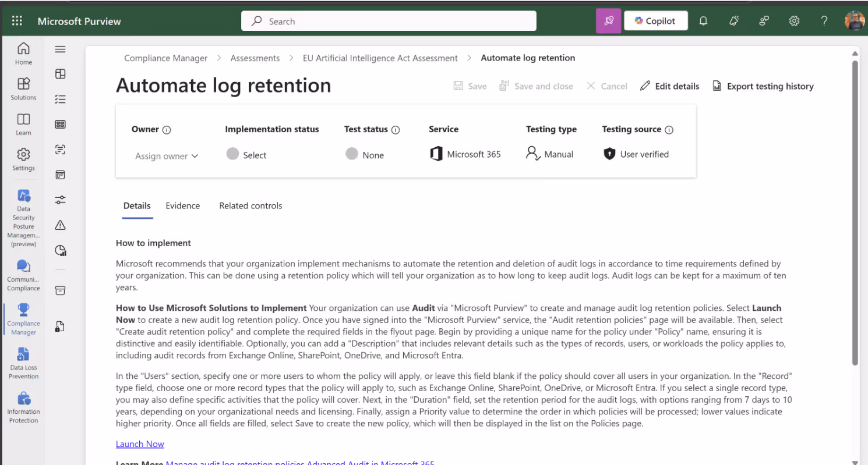Open Learn in the left navigation
Screen dimensions: 868x465
(23, 124)
